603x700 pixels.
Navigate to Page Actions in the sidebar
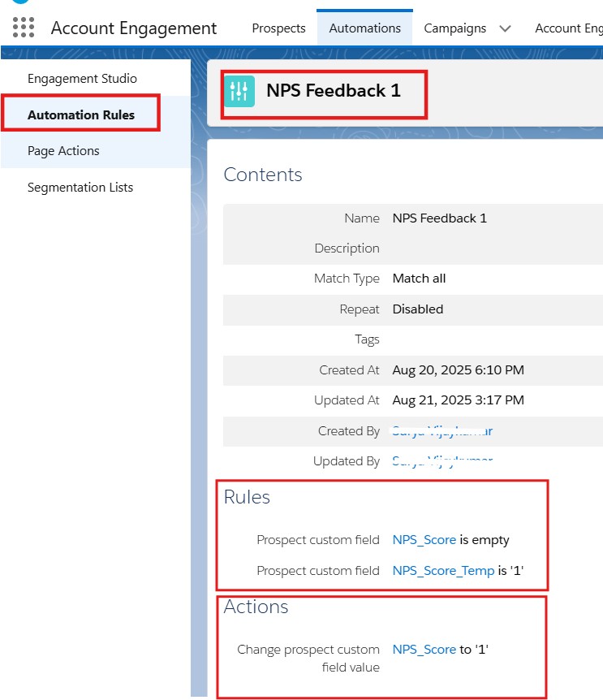pos(63,151)
